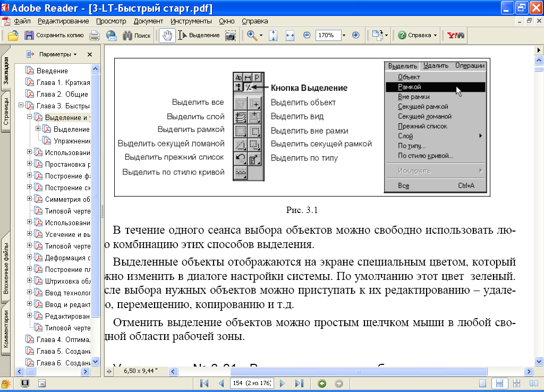Open the zoom percentage dropdown

pos(344,36)
